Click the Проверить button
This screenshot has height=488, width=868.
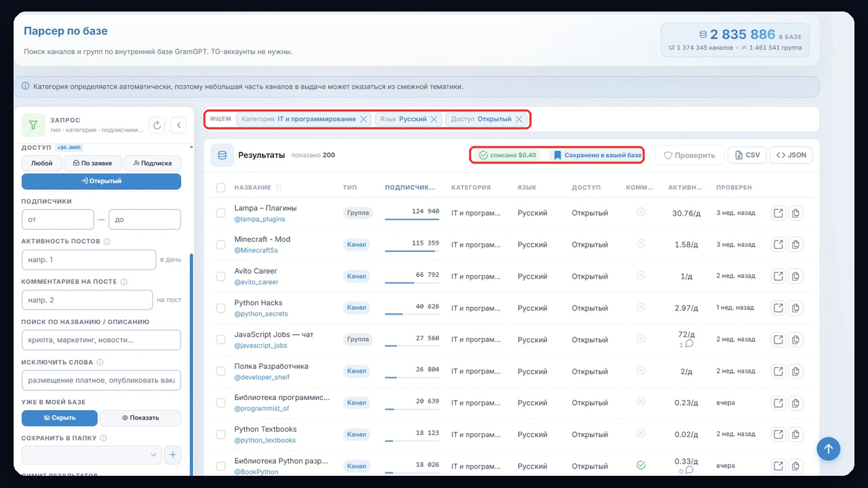(690, 155)
